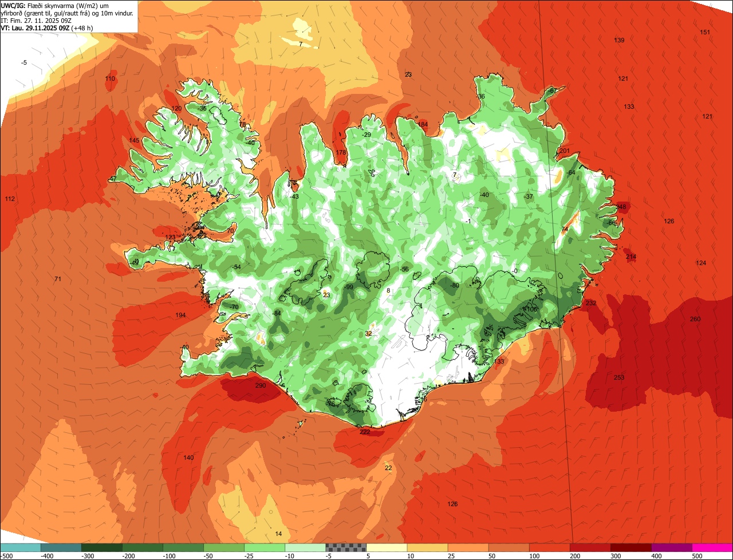Click the value 110 northwest of Iceland
This screenshot has height=560, width=733.
[110, 78]
